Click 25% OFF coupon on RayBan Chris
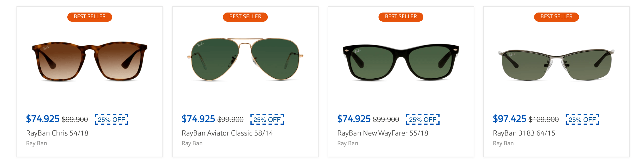 (x=112, y=120)
